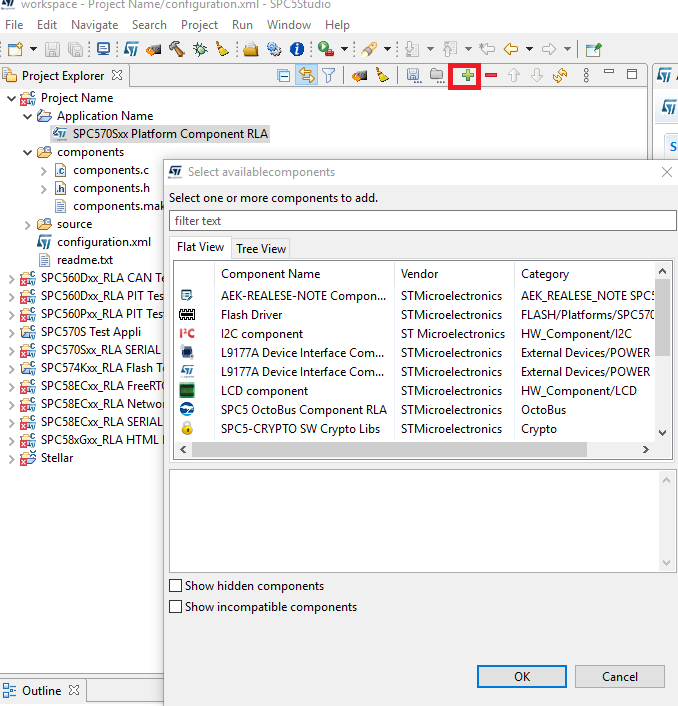The width and height of the screenshot is (678, 706).
Task: Click the New wizard icon in main toolbar
Action: pos(15,49)
